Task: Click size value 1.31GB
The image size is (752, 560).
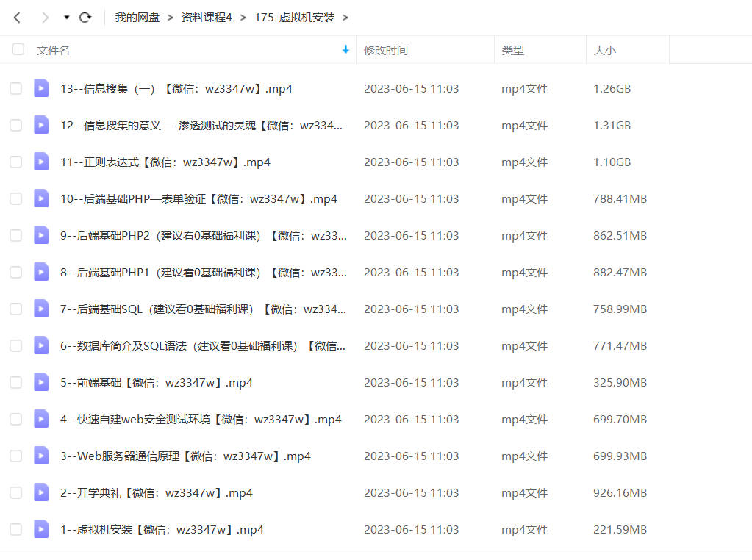Action: tap(612, 126)
